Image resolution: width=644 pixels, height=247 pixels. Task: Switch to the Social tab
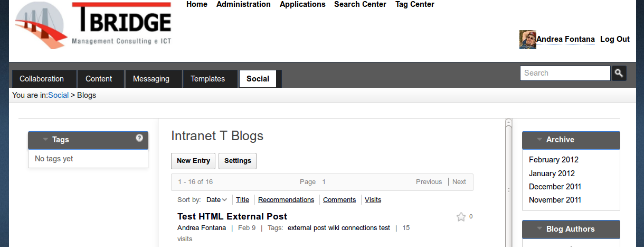(258, 79)
